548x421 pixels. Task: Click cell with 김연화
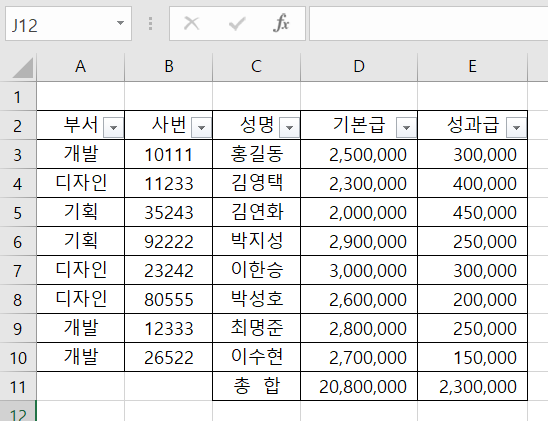tap(257, 212)
